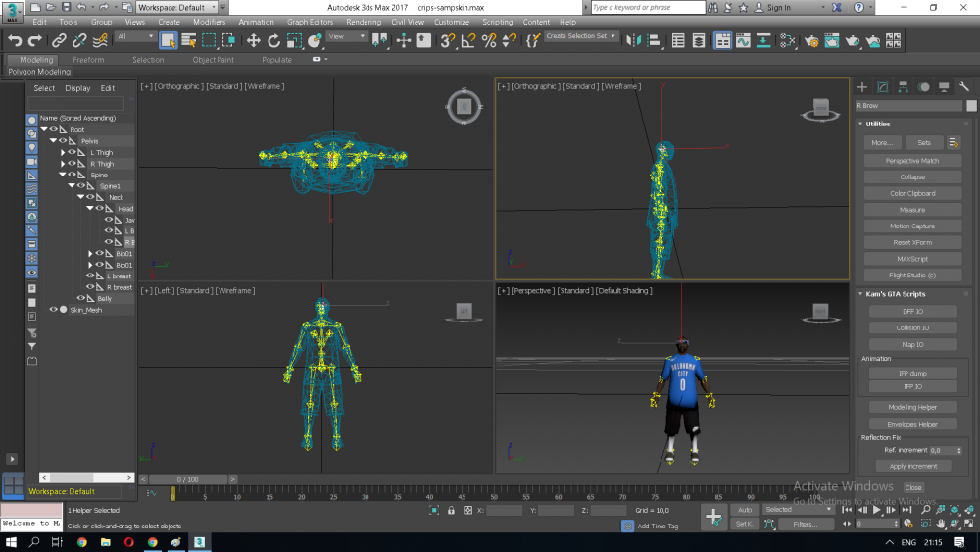
Task: Hide the Skin_Mesh object via eye icon
Action: click(x=54, y=310)
